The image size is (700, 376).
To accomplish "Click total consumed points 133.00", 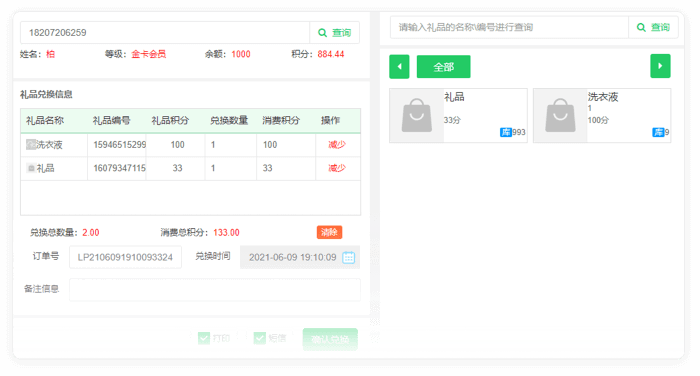I will 226,232.
